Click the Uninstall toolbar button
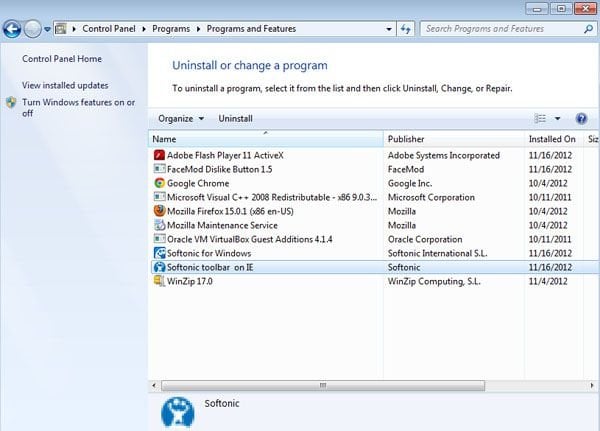 235,119
